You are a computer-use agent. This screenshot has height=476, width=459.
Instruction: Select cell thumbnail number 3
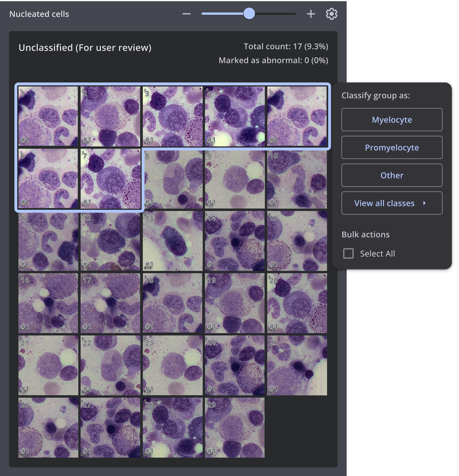pos(172,116)
